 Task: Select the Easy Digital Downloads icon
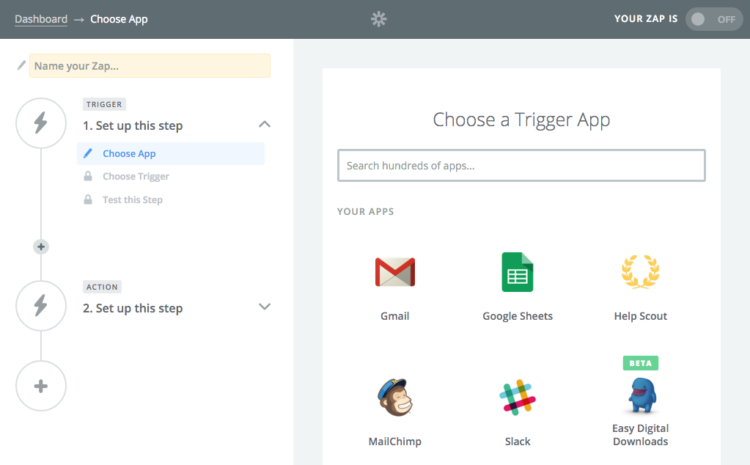click(x=641, y=395)
